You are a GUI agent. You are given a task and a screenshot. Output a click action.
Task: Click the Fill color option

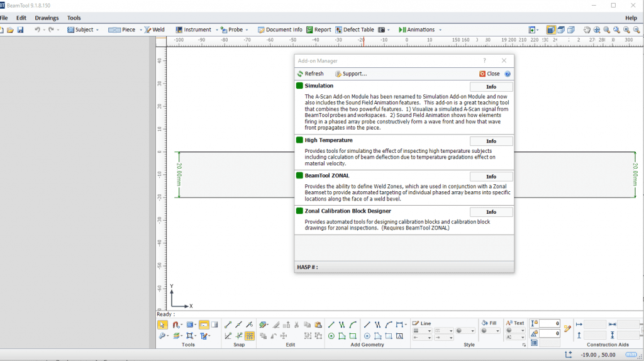tap(489, 323)
